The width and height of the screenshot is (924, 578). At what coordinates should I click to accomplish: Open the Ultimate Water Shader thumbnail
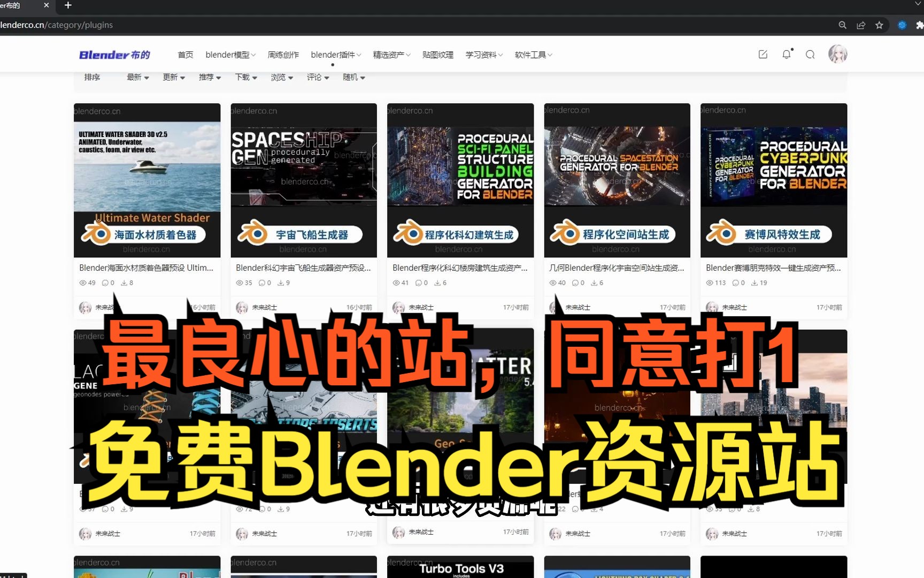click(x=147, y=180)
